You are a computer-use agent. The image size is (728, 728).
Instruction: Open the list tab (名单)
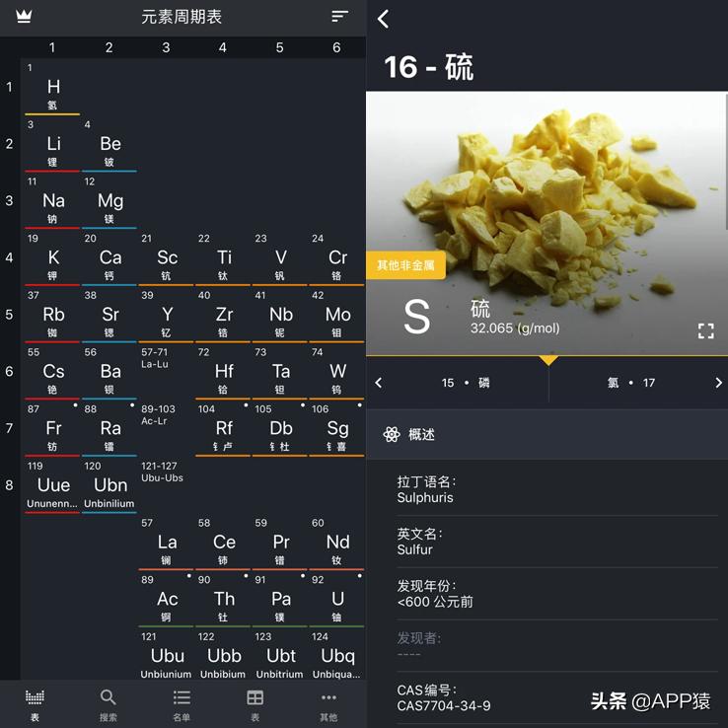182,704
